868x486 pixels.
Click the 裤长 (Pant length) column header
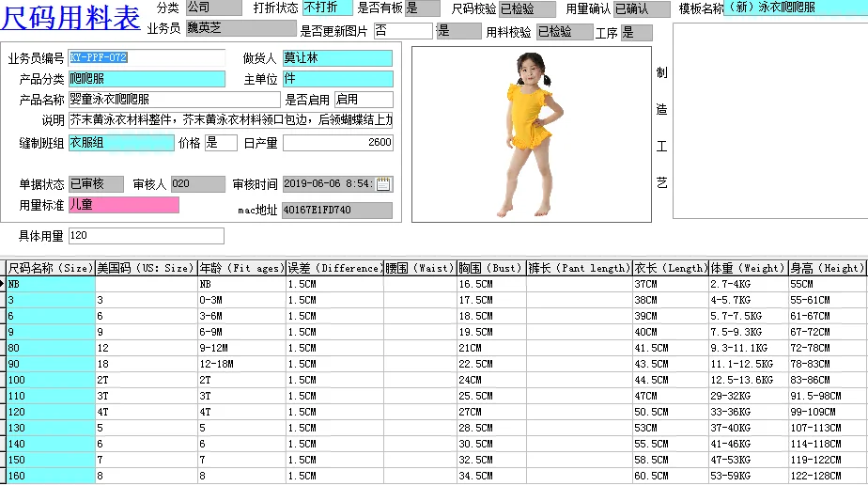[580, 268]
